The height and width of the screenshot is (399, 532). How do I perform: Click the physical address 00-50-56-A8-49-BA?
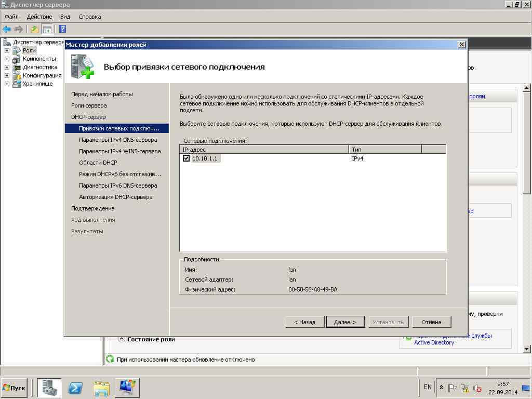point(313,289)
